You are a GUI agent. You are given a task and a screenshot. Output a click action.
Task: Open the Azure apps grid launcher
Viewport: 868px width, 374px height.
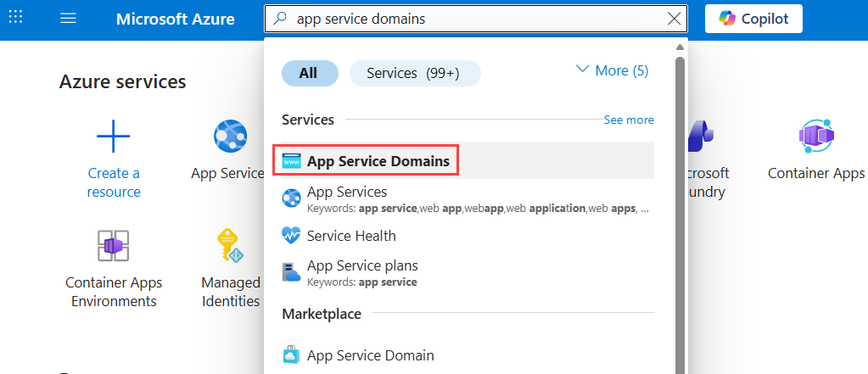point(15,18)
